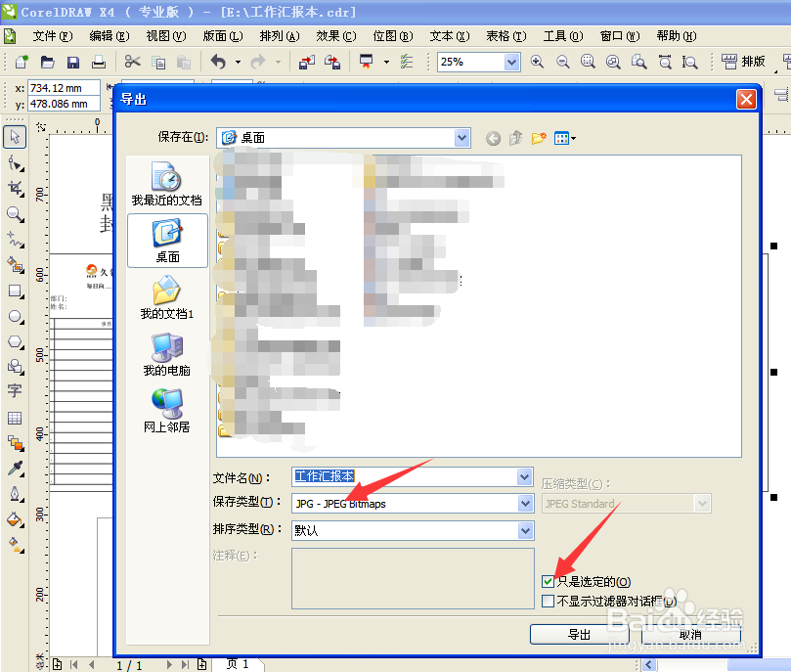Select the Freehand curve tool
791x672 pixels.
(15, 240)
